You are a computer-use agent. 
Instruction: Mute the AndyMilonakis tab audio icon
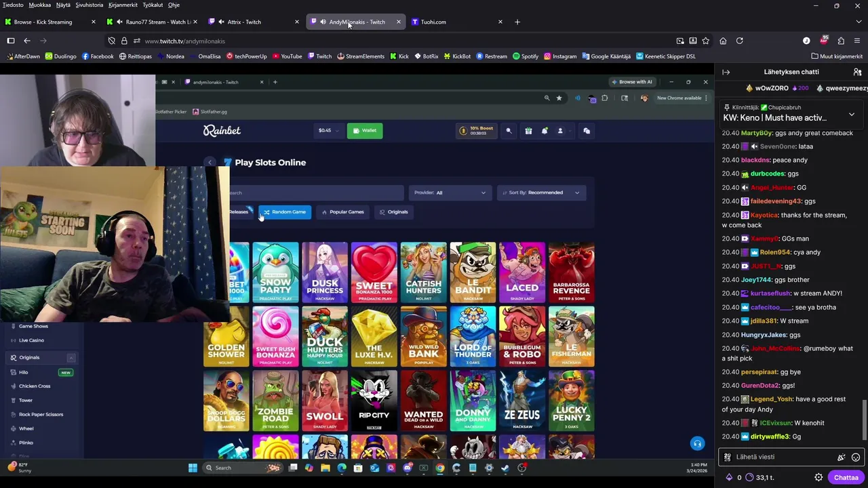(x=322, y=22)
